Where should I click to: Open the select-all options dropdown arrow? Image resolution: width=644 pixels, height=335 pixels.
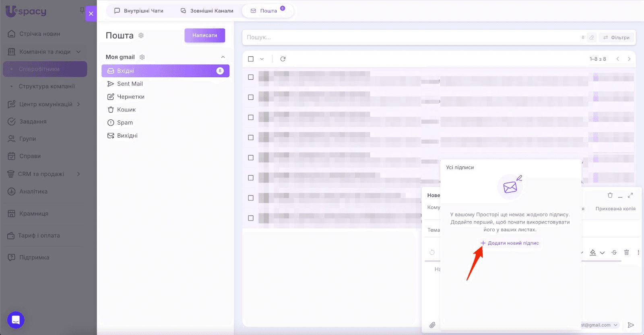tap(262, 59)
